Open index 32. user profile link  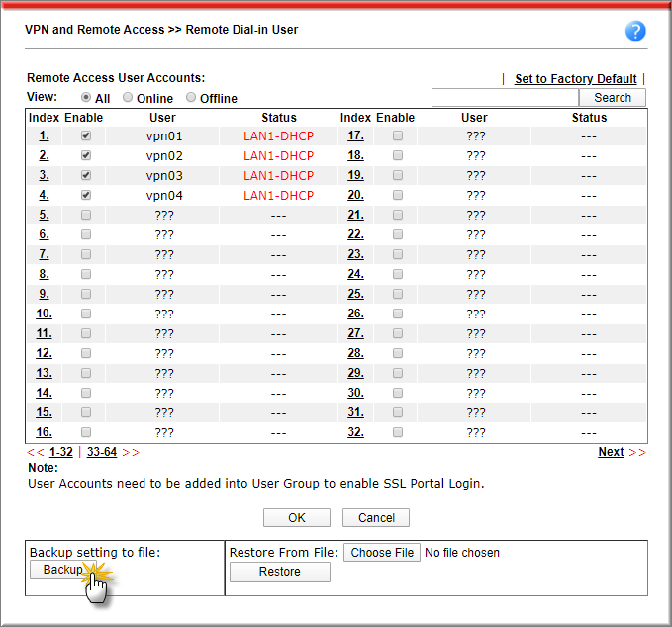coord(355,432)
